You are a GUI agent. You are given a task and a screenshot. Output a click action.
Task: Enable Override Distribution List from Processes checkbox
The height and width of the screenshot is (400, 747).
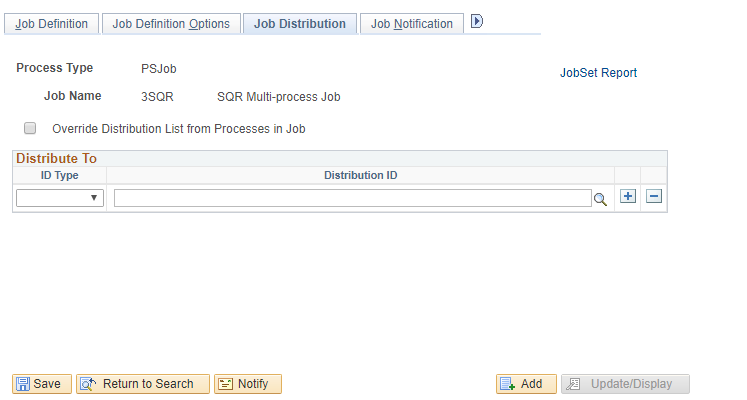click(x=30, y=129)
